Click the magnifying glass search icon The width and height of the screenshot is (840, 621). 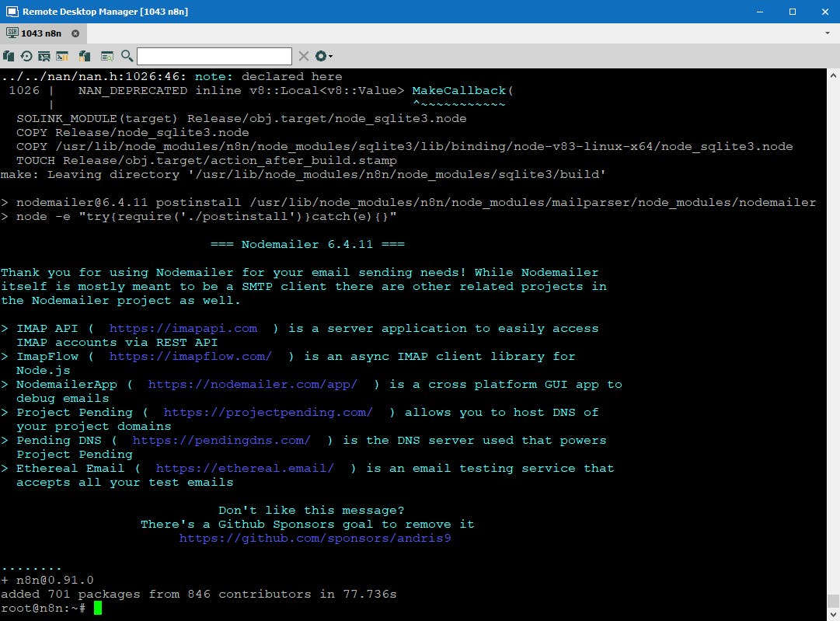pyautogui.click(x=127, y=56)
